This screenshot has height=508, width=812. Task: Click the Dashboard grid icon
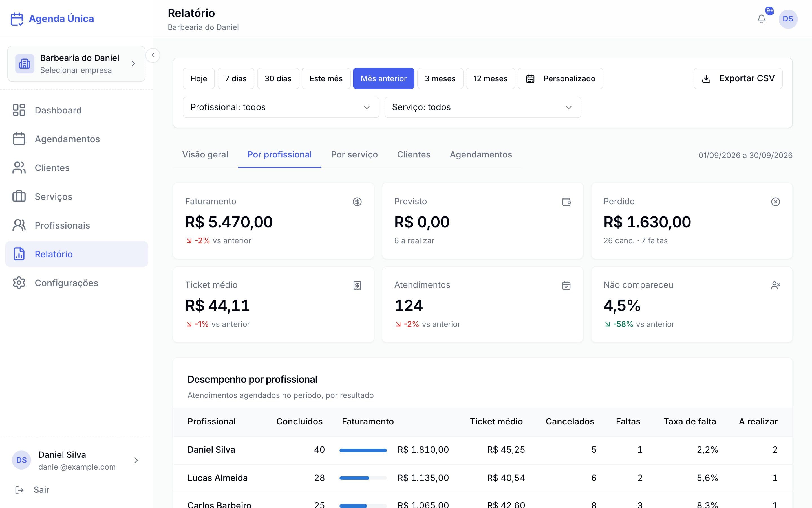point(19,110)
